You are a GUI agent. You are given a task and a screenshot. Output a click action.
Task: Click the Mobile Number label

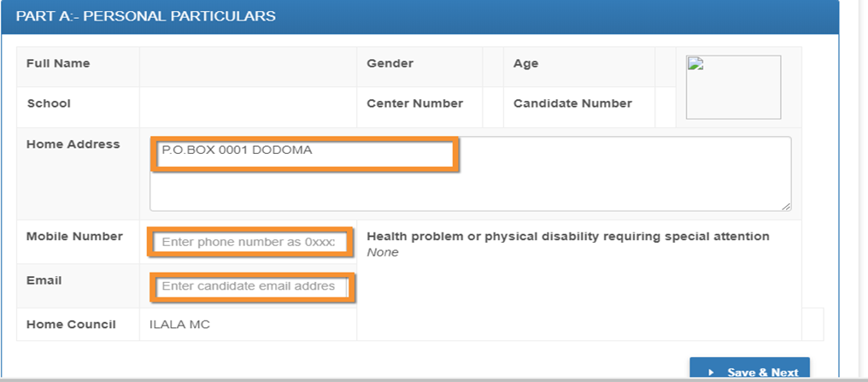point(74,237)
